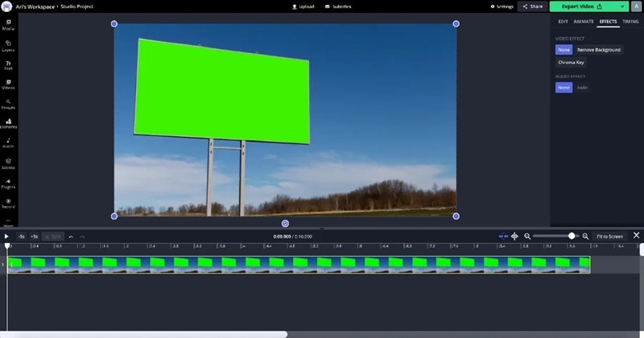Close the timeline panel

tap(636, 235)
